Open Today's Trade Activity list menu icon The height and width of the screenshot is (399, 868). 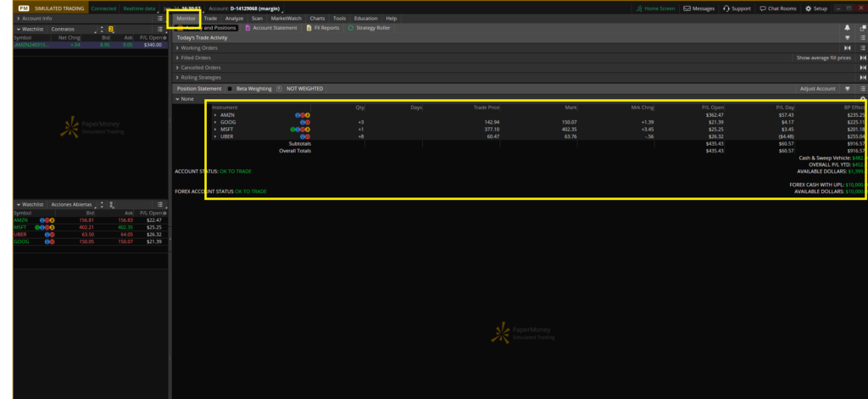pos(862,37)
